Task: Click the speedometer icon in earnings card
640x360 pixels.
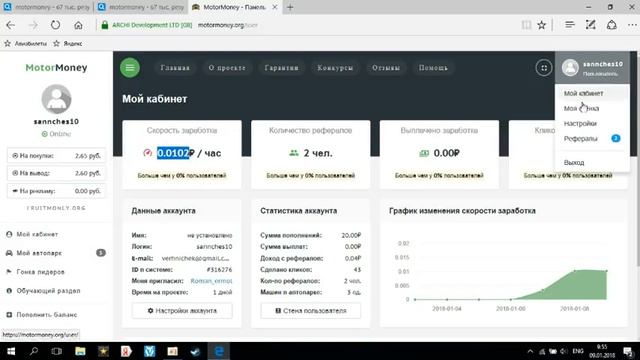Action: point(148,153)
